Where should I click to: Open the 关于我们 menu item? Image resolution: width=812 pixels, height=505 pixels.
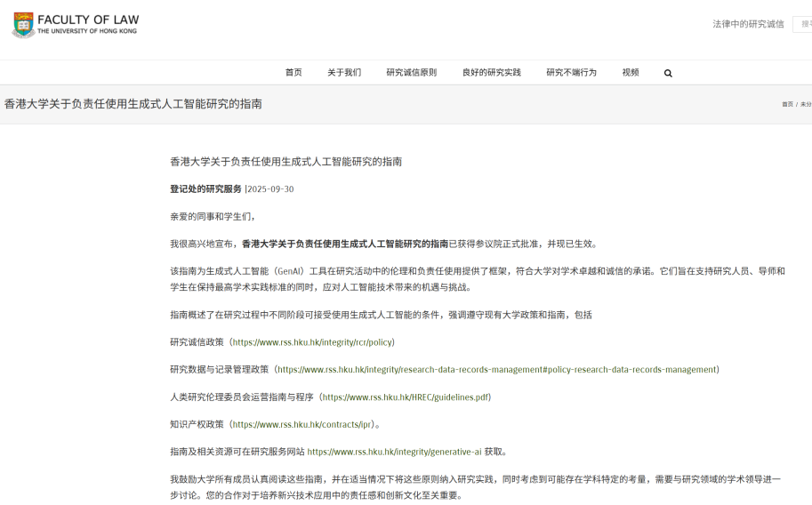(x=344, y=73)
